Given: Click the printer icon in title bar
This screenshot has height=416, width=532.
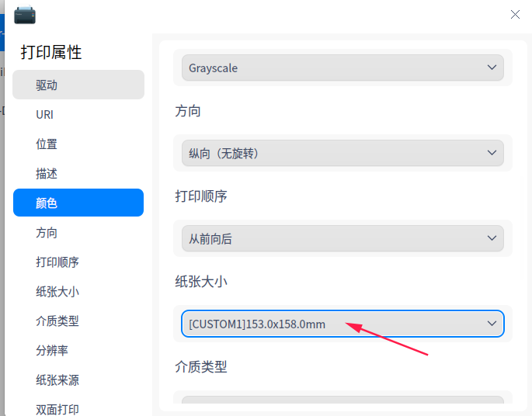Looking at the screenshot, I should tap(25, 15).
